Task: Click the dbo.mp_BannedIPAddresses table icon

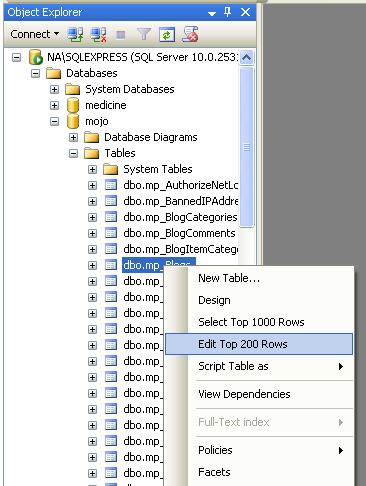Action: [111, 201]
